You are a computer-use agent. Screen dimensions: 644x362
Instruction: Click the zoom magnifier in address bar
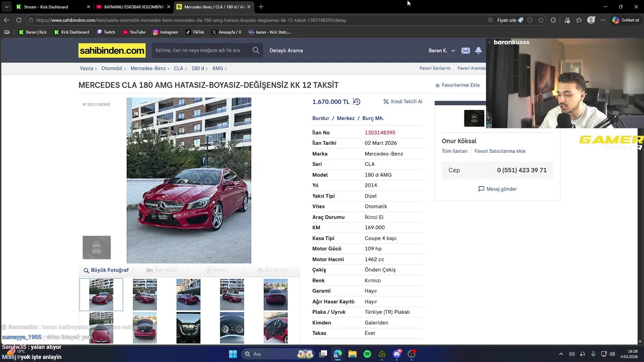(490, 20)
